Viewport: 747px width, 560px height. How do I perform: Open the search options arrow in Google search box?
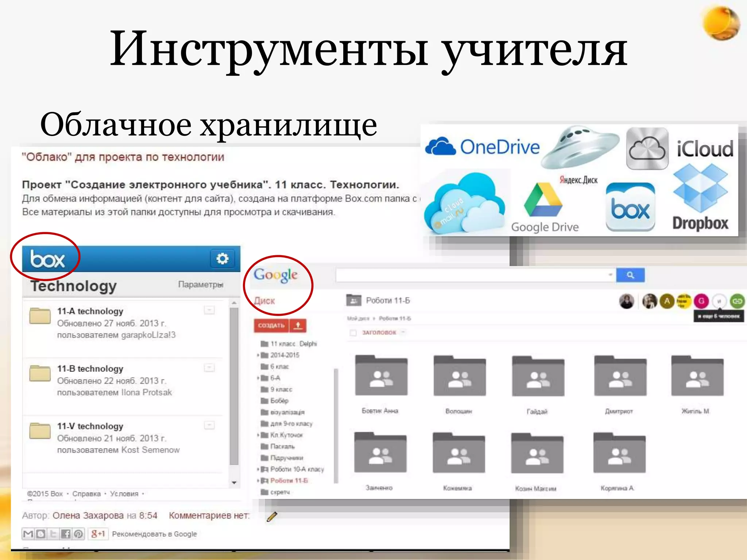point(610,275)
